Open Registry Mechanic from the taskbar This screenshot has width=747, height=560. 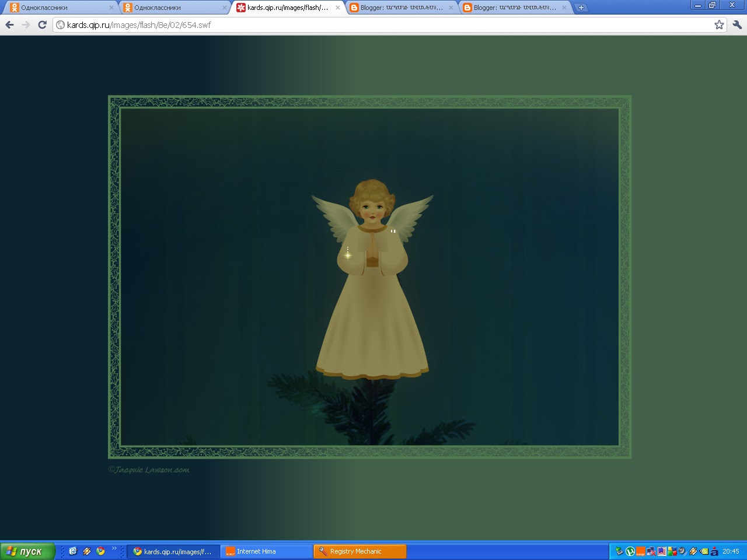pyautogui.click(x=360, y=551)
